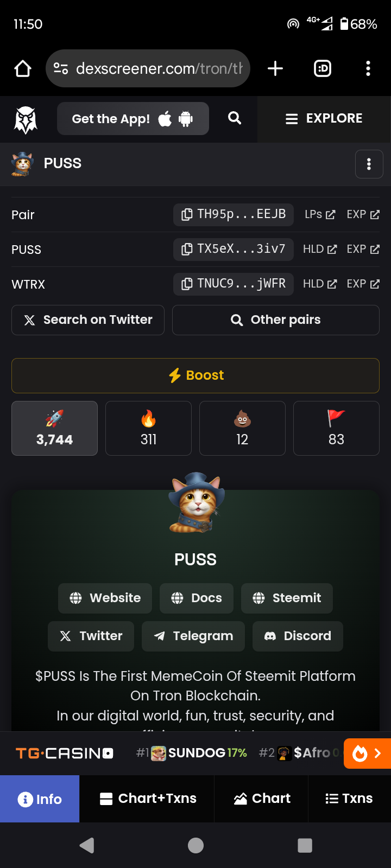Vote with the rocket reaction 3,744
Screen dimensions: 391x868
[x=54, y=428]
